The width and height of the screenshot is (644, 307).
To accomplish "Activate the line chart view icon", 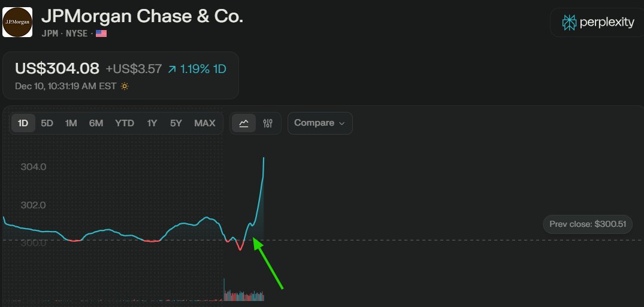I will (x=244, y=123).
